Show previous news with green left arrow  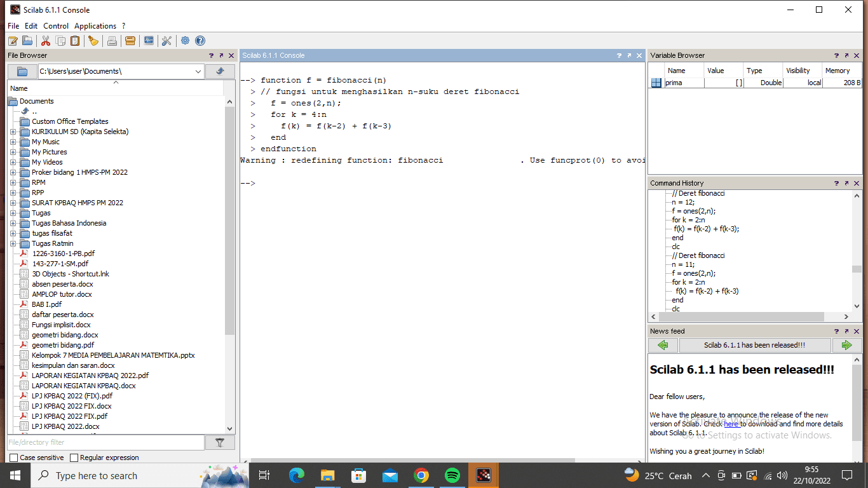point(663,345)
